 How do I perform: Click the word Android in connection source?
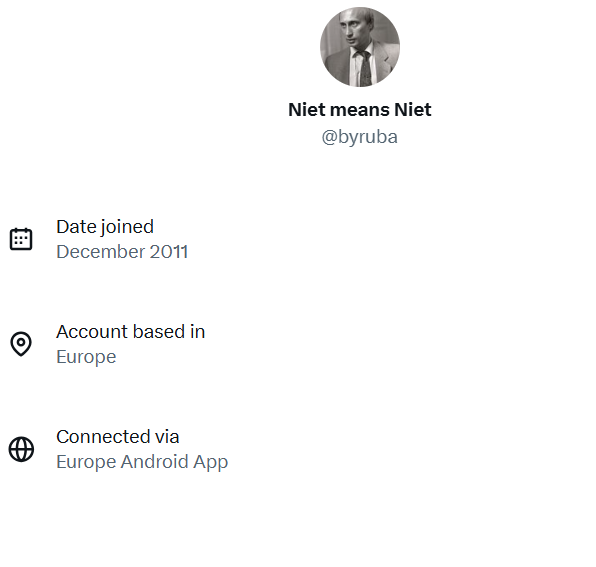154,462
